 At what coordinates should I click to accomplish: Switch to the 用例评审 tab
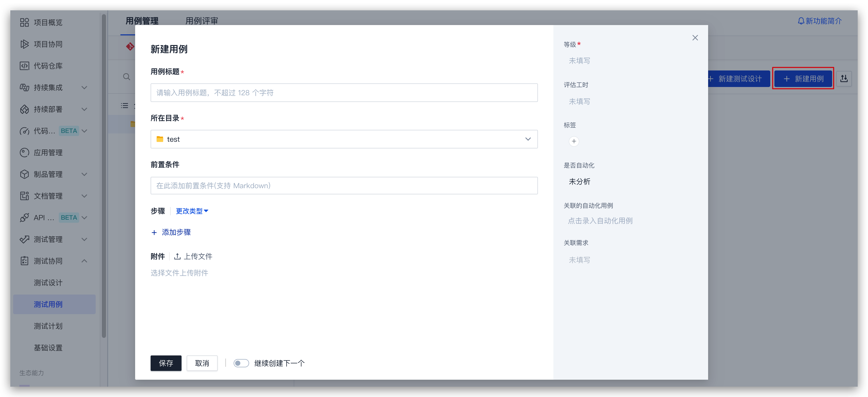tap(201, 21)
